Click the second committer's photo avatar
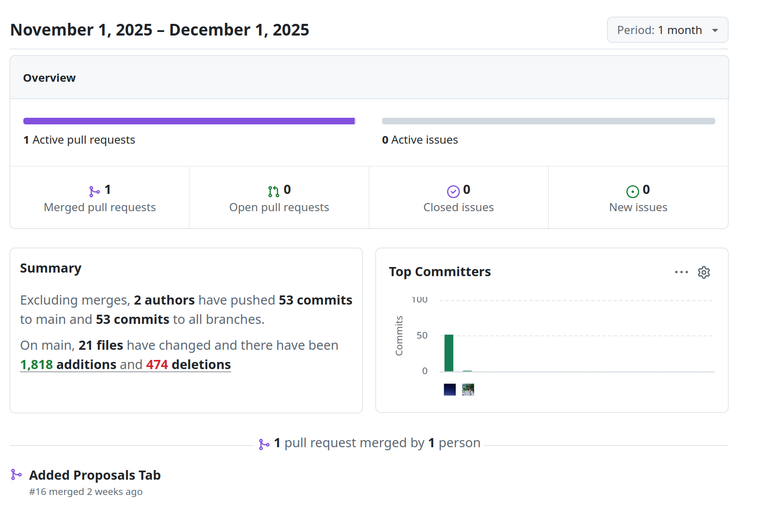The height and width of the screenshot is (532, 760). pos(468,389)
